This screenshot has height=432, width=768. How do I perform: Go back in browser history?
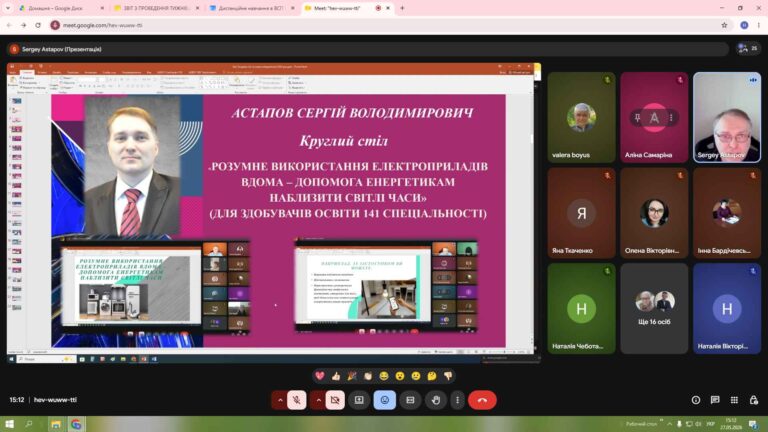pos(9,25)
